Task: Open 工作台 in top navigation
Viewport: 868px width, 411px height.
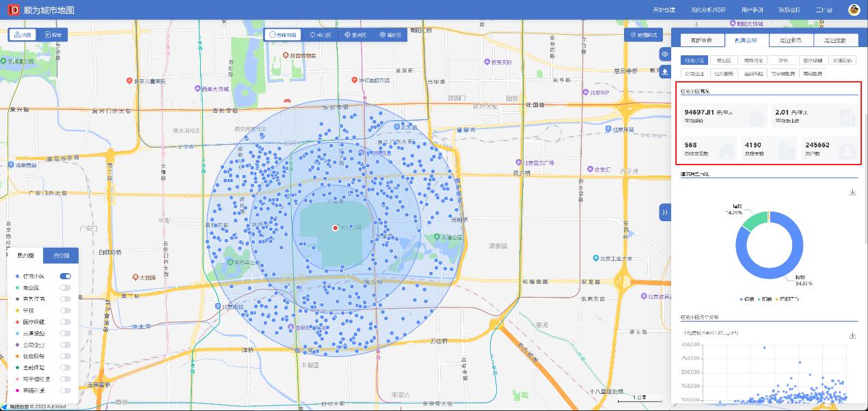Action: point(824,10)
